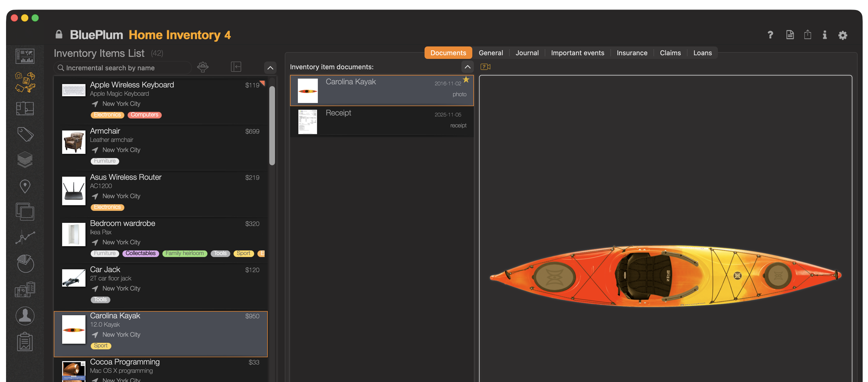Open the Journal tab
Viewport: 868px width, 382px height.
point(527,53)
